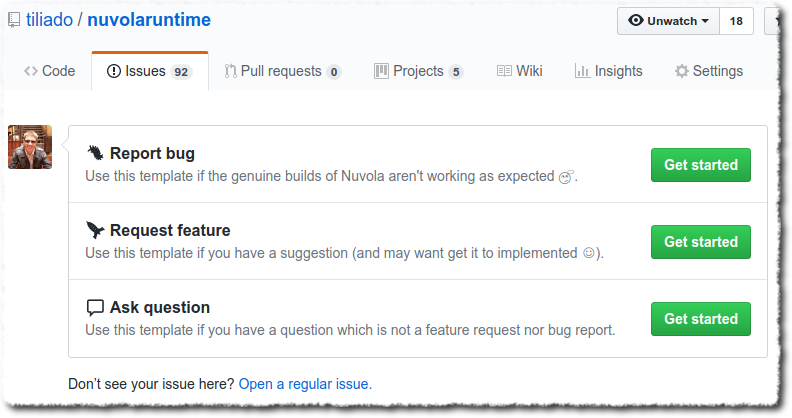Open the tiliado owner link

pos(49,20)
